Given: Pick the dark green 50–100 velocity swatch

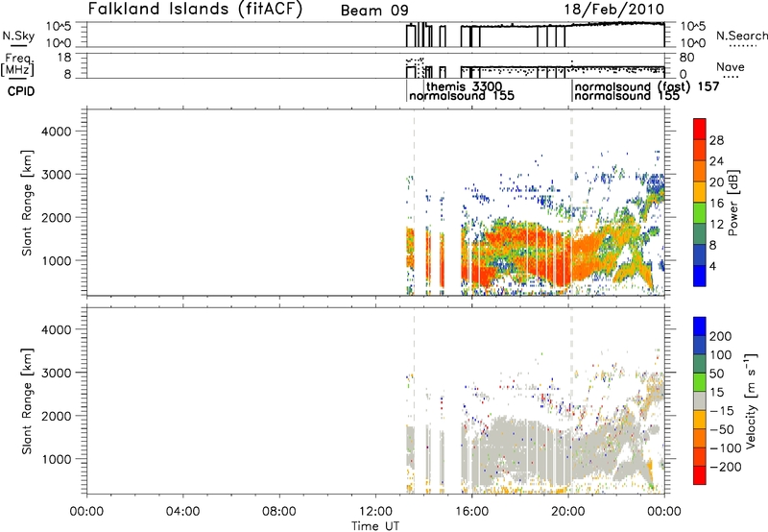Looking at the screenshot, I should [x=700, y=364].
